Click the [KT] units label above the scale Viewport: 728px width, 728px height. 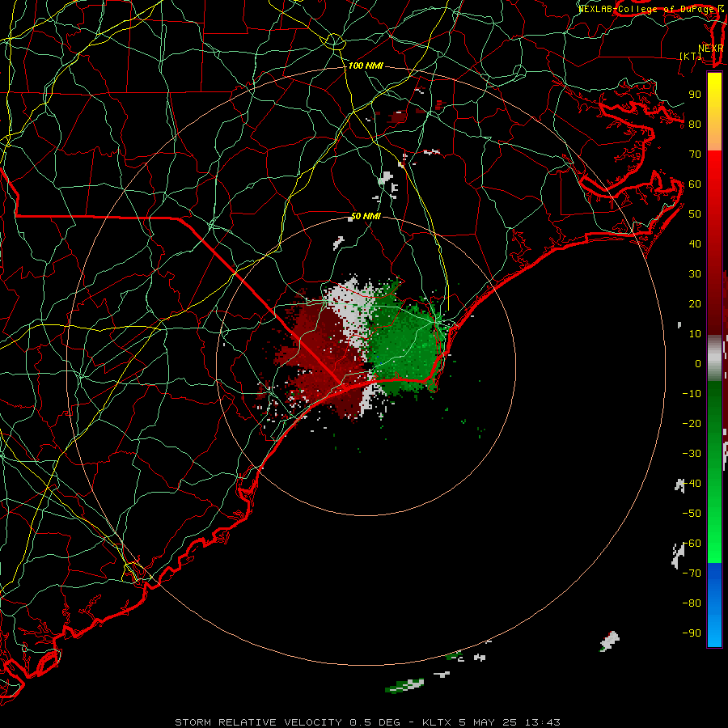[x=691, y=56]
